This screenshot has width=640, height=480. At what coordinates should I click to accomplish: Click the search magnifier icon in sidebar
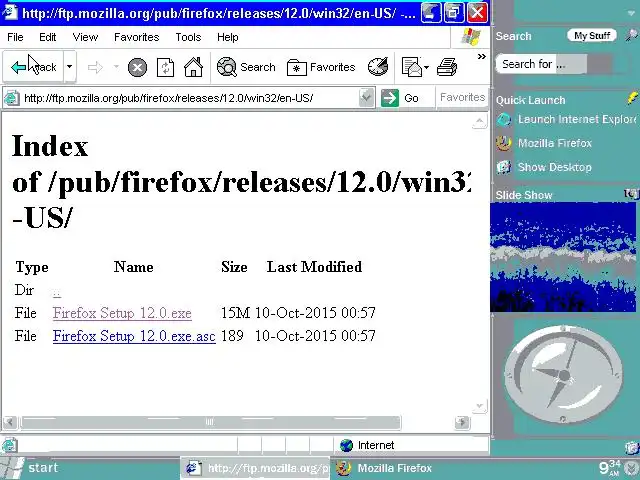pyautogui.click(x=631, y=36)
